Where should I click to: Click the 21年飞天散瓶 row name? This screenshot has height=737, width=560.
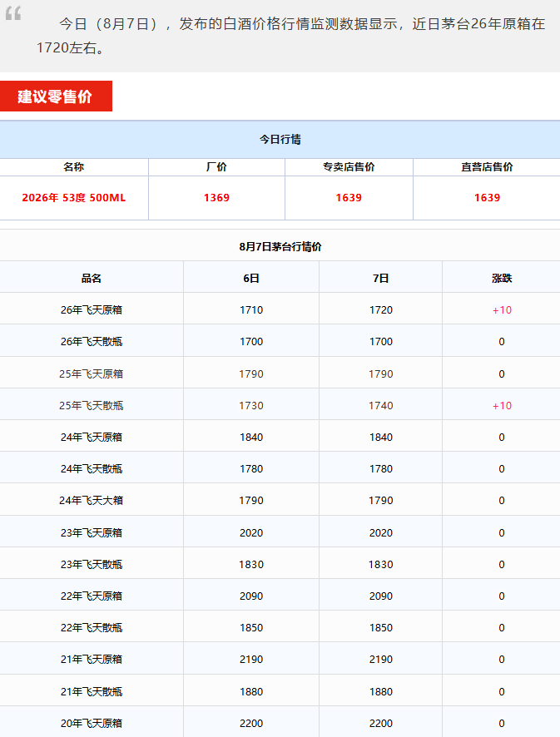(x=92, y=692)
